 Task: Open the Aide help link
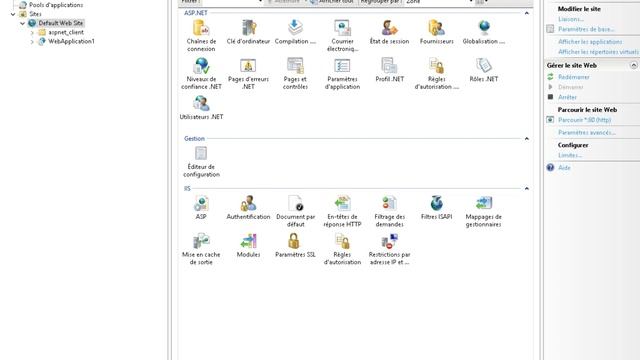[564, 168]
